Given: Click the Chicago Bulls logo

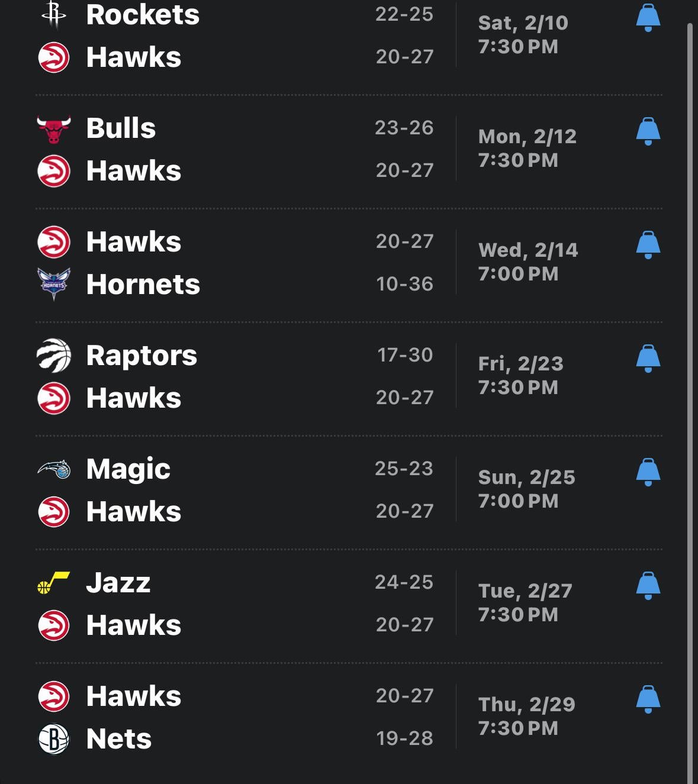Looking at the screenshot, I should tap(54, 128).
